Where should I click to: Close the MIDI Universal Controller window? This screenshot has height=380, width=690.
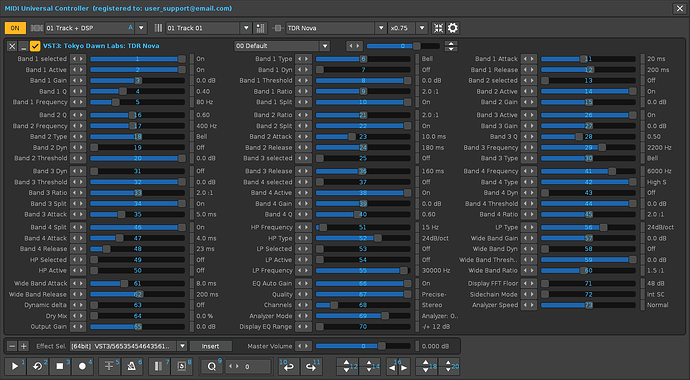679,8
